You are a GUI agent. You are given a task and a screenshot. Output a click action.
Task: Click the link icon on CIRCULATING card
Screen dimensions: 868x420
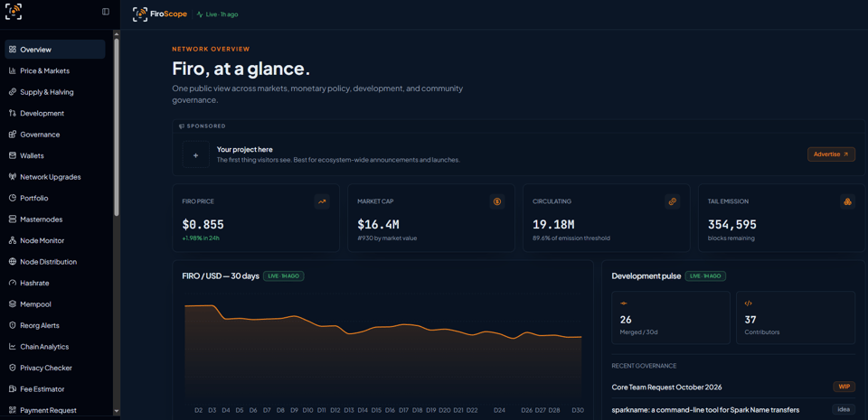[672, 201]
